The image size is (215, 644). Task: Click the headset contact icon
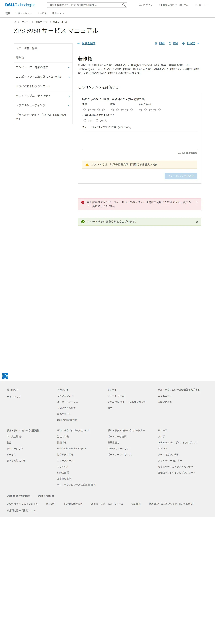click(x=160, y=5)
